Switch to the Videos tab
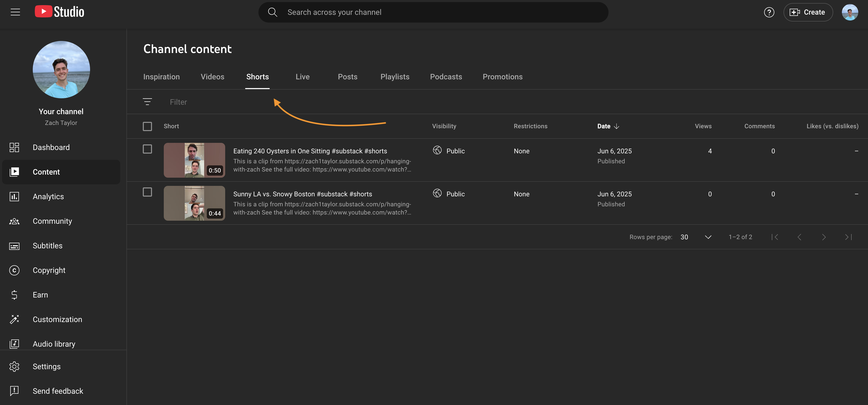 (212, 77)
